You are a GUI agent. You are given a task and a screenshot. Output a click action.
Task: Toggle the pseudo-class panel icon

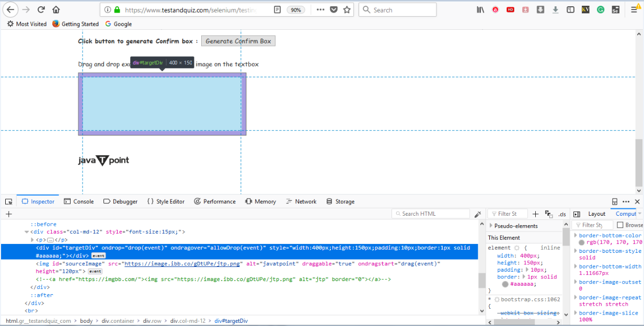548,214
